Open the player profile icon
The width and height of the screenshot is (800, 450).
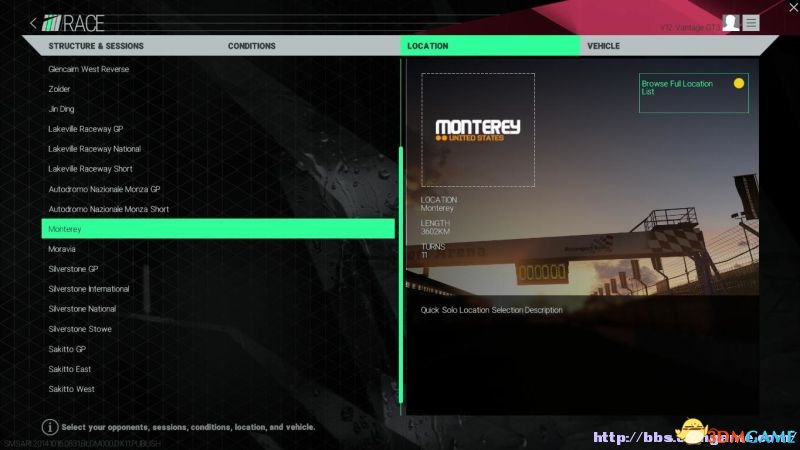click(x=731, y=23)
